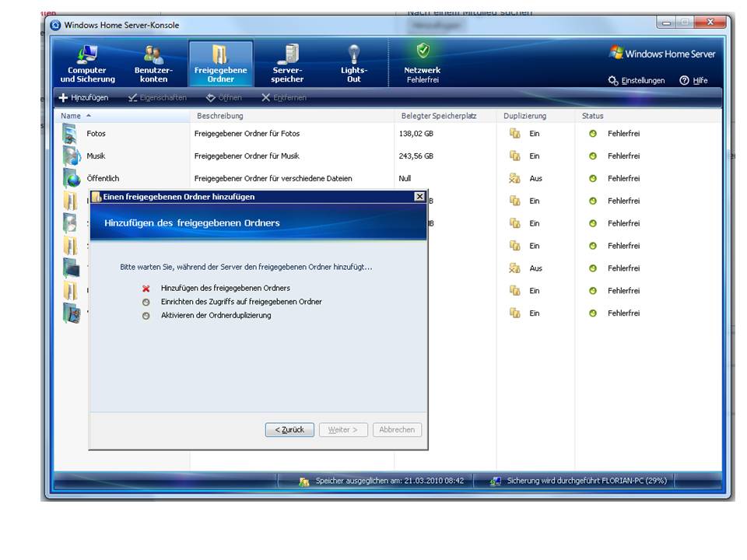Open the Serverspeicher tab
The height and width of the screenshot is (560, 747).
coord(287,64)
